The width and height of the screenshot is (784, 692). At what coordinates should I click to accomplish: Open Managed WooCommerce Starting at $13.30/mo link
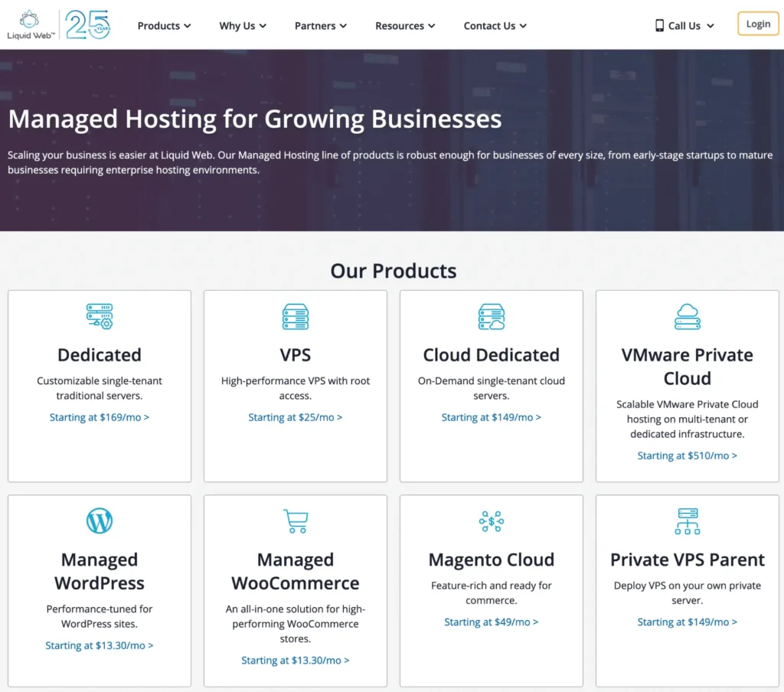tap(296, 661)
